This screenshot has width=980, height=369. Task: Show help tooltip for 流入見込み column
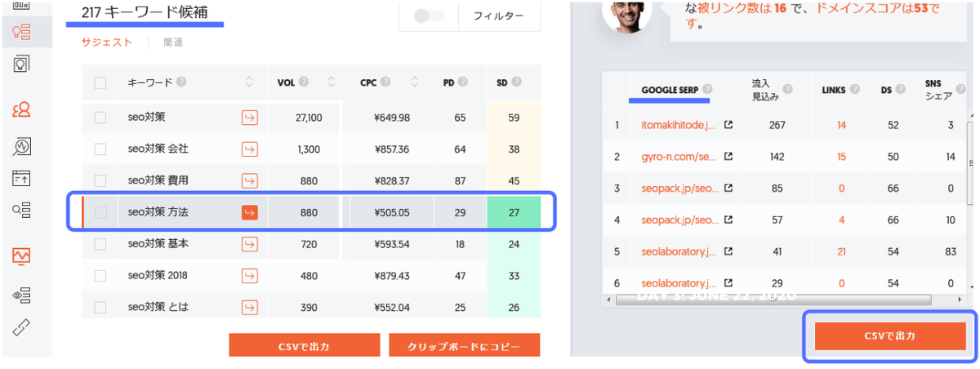tap(787, 89)
